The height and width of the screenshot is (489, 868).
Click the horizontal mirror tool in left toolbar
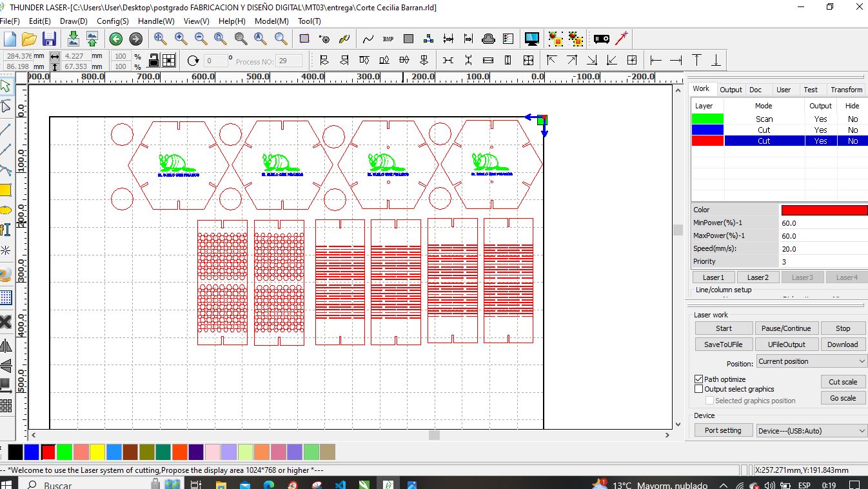(5, 346)
